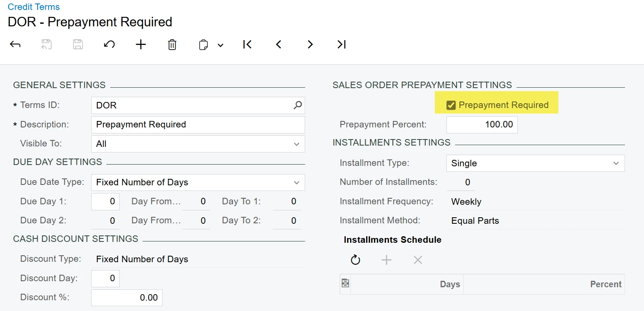Image resolution: width=644 pixels, height=311 pixels.
Task: Click the back arrow toolbar icon
Action: click(15, 44)
